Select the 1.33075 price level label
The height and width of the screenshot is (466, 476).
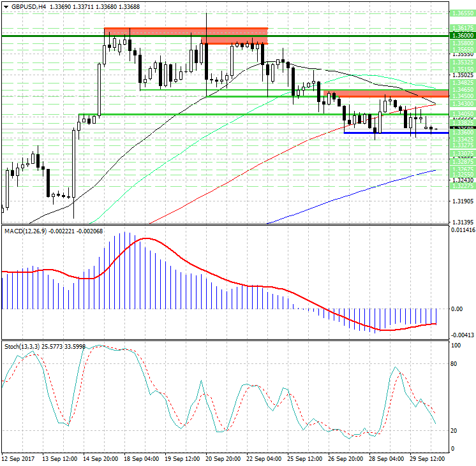coord(463,154)
